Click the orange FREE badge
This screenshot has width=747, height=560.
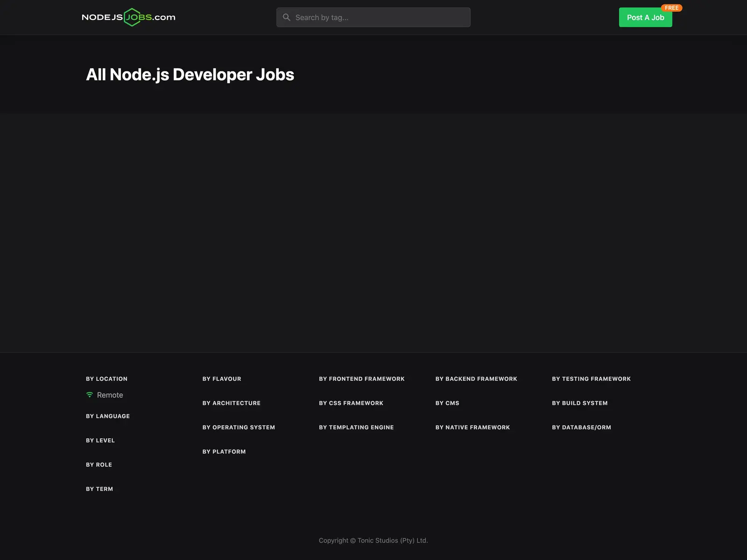pos(671,8)
